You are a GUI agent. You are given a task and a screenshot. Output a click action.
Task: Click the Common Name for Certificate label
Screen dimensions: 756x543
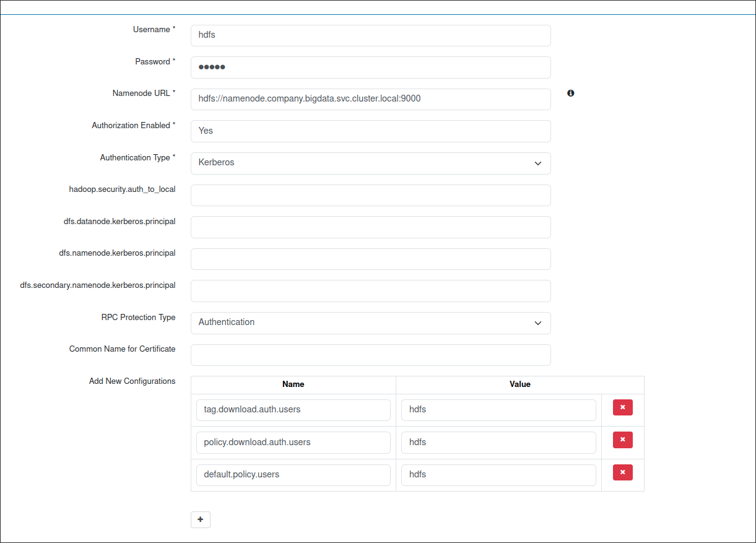tap(123, 349)
